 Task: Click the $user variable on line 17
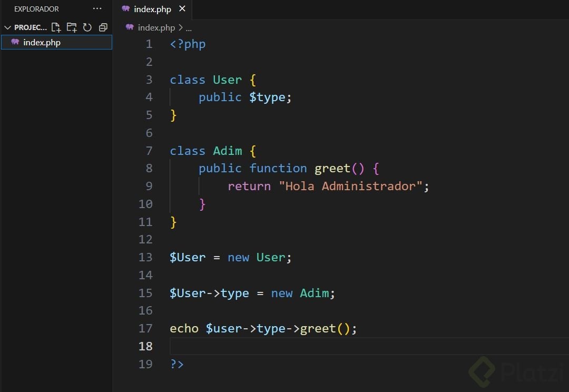coord(223,328)
